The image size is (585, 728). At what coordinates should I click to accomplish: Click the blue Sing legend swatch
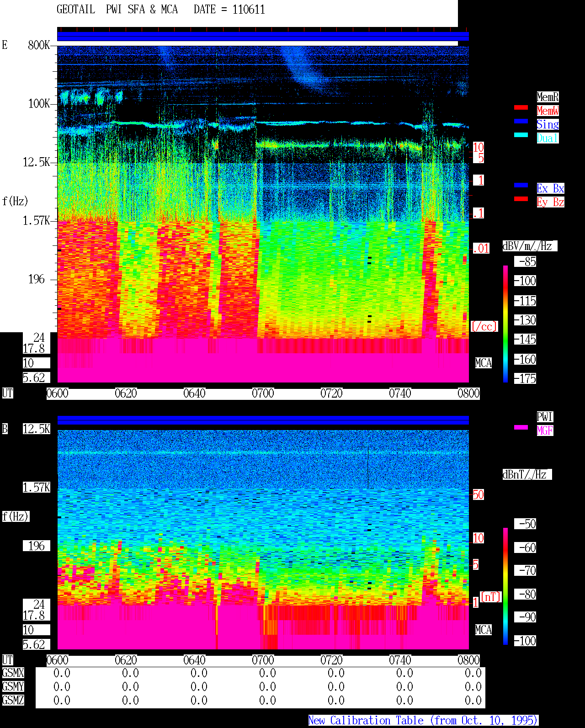coord(521,122)
